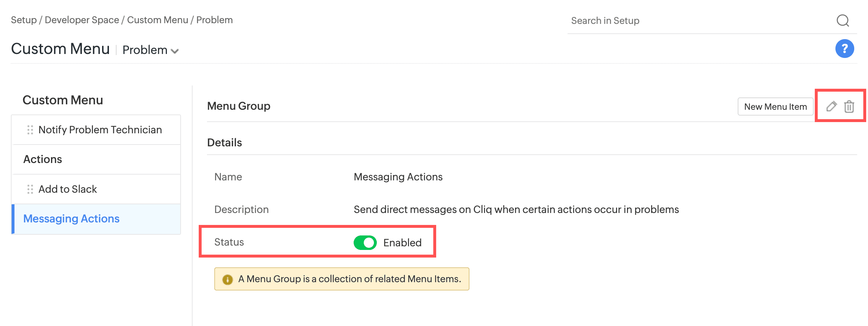The image size is (868, 326).
Task: Click the search magnifier icon in Setup
Action: pos(843,21)
